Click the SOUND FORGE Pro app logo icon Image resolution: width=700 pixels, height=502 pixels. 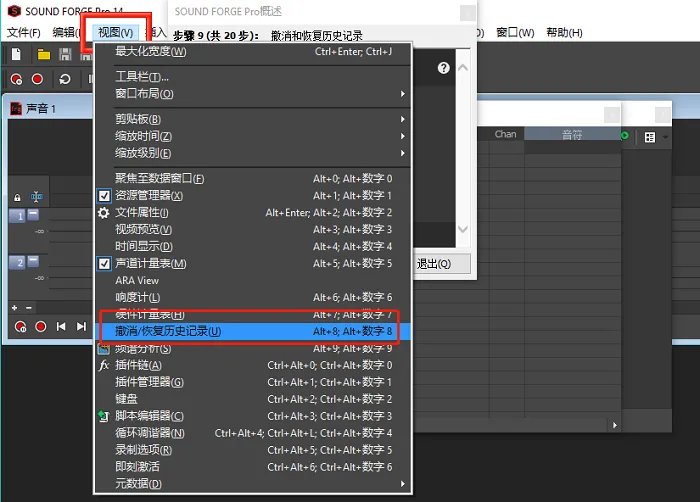tap(15, 11)
